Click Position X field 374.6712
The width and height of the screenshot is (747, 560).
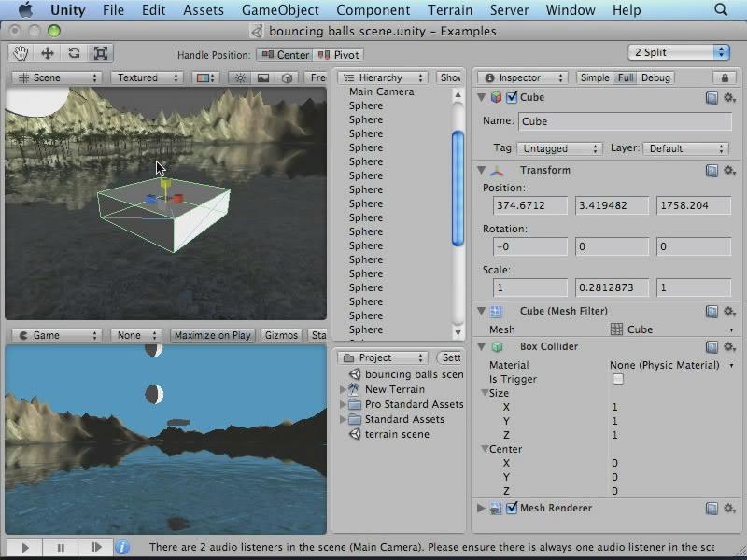(x=530, y=205)
